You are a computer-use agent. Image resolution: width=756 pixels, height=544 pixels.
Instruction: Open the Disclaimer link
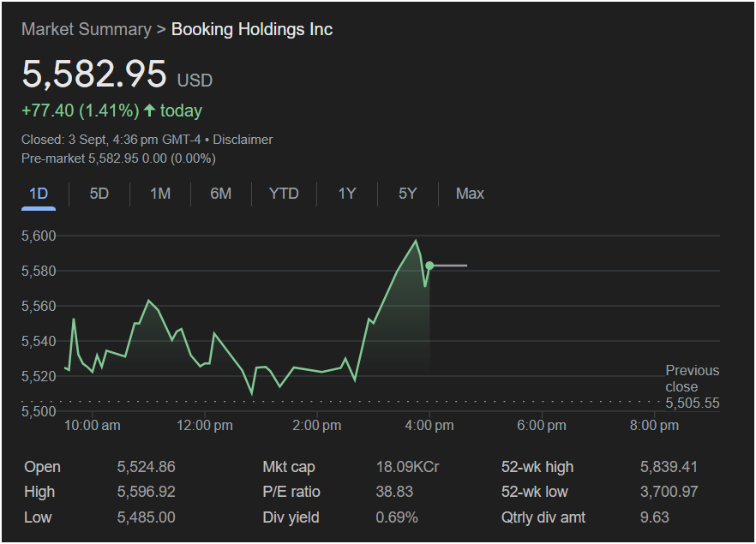(243, 140)
